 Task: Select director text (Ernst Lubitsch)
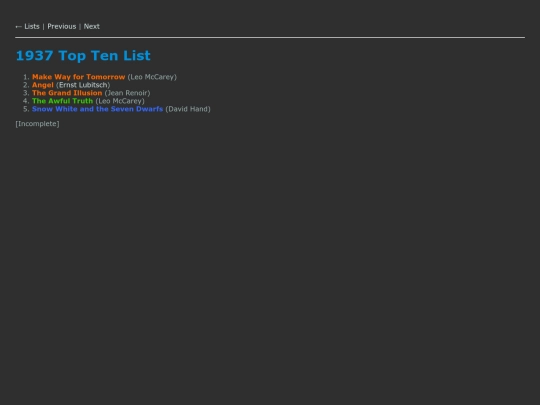pos(83,85)
